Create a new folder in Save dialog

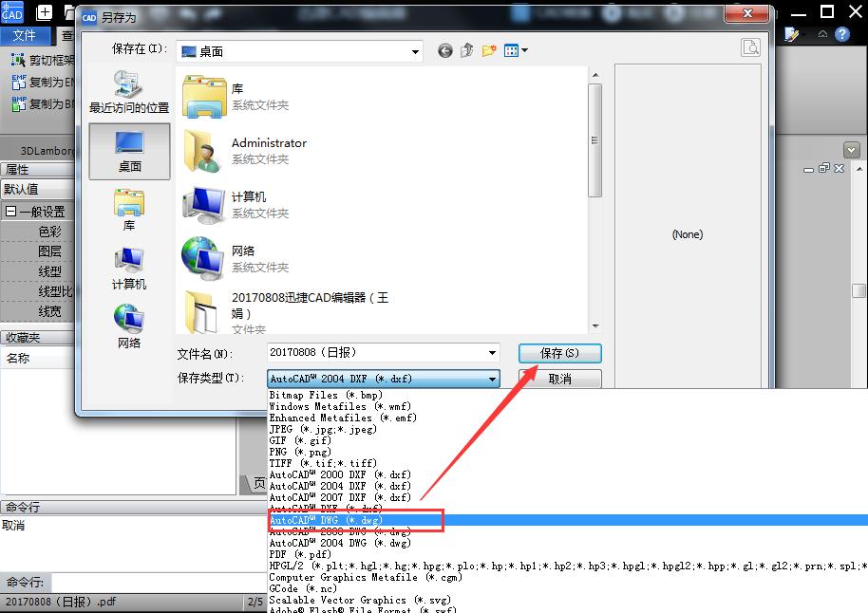tap(489, 50)
